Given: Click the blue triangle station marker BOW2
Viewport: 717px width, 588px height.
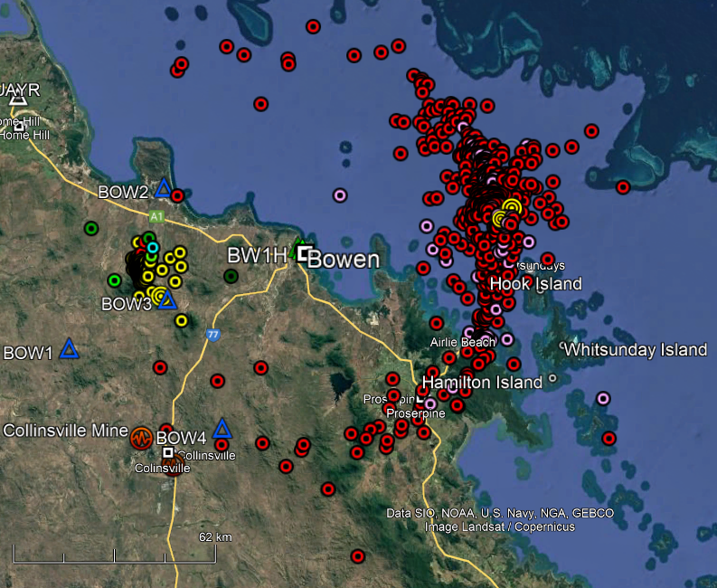Looking at the screenshot, I should coord(164,188).
